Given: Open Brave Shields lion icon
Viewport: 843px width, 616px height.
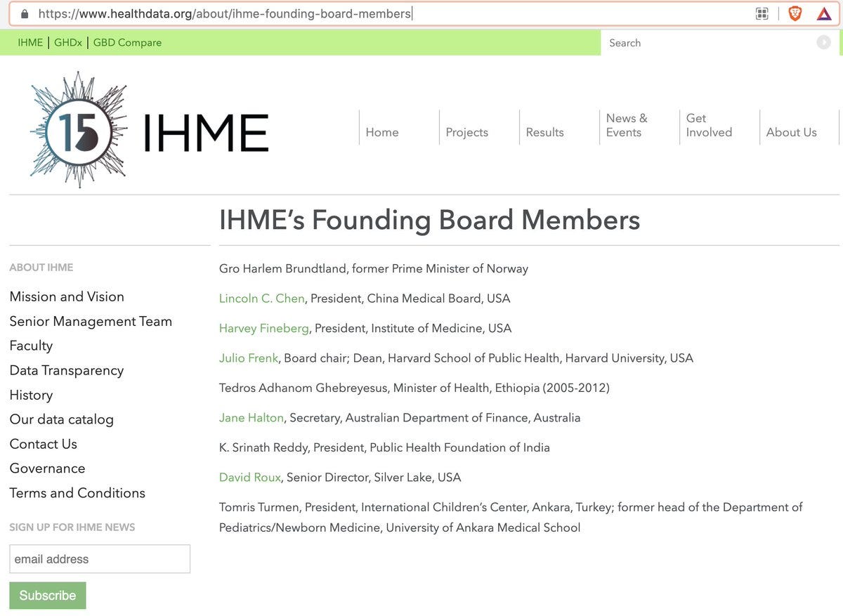Looking at the screenshot, I should point(795,13).
